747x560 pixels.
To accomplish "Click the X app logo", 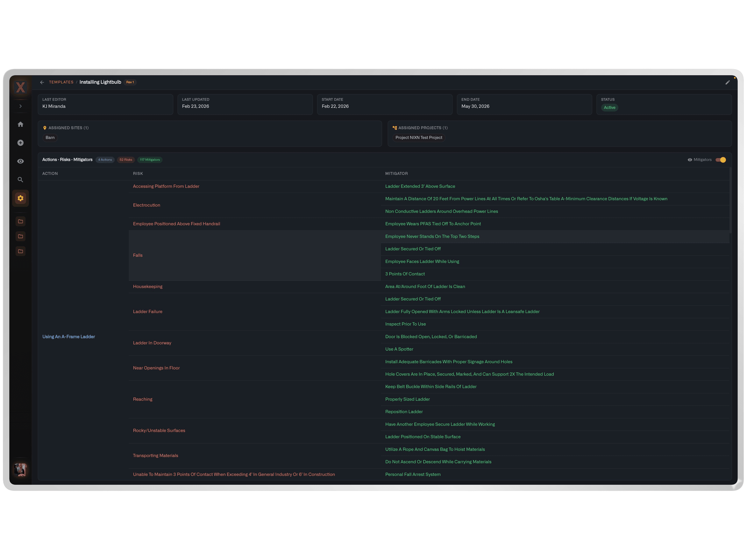I will [21, 87].
